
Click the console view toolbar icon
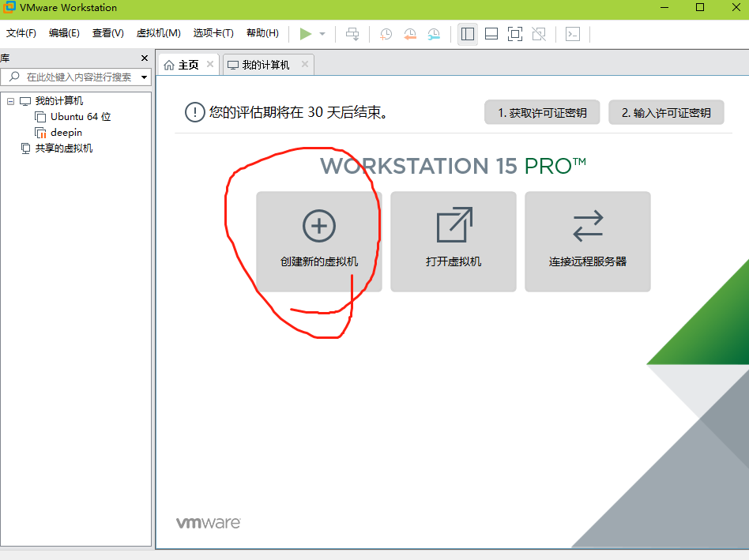pos(573,34)
